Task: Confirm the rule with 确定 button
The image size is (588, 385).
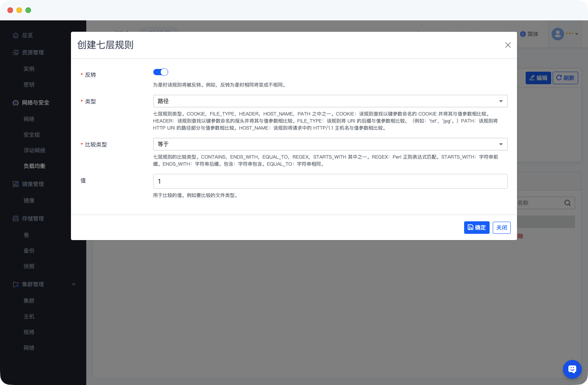Action: coord(476,228)
